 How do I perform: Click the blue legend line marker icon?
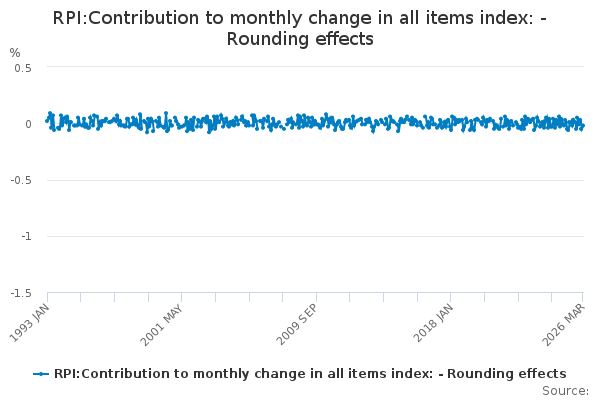41,374
